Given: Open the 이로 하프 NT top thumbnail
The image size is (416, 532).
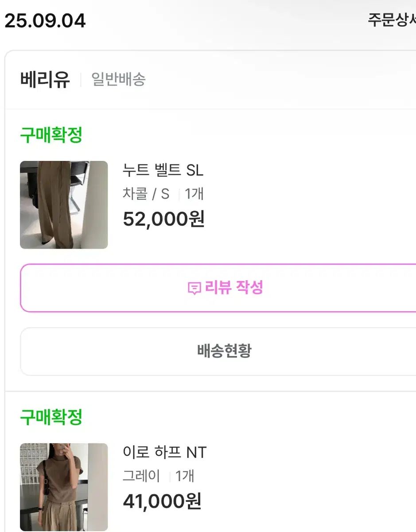Looking at the screenshot, I should (x=64, y=486).
